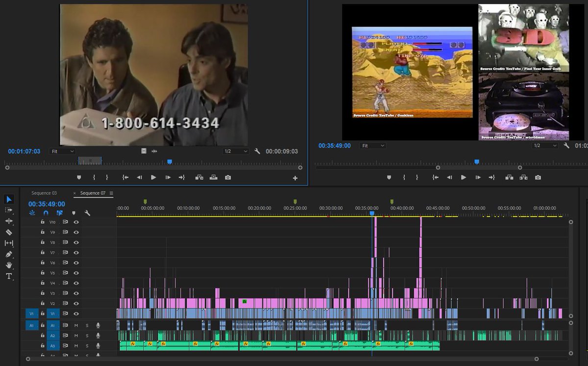Open button editor plus in Source monitor
This screenshot has height=366, width=588.
coord(295,178)
